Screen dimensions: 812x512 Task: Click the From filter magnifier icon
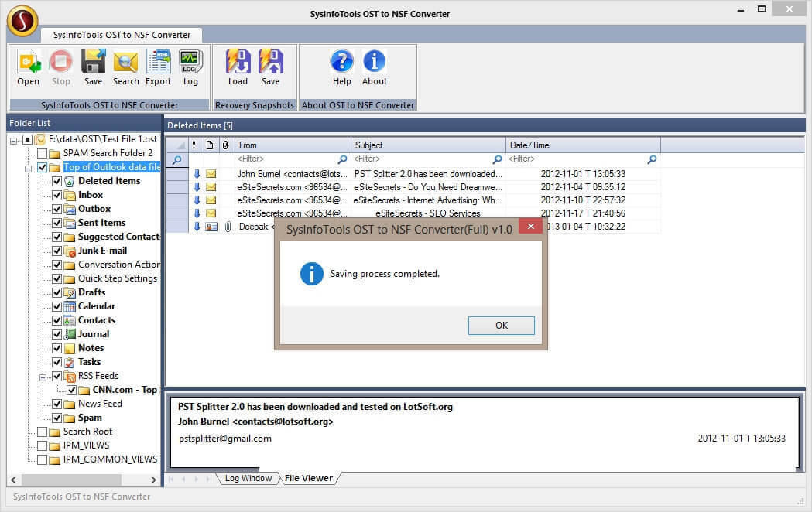[x=342, y=159]
